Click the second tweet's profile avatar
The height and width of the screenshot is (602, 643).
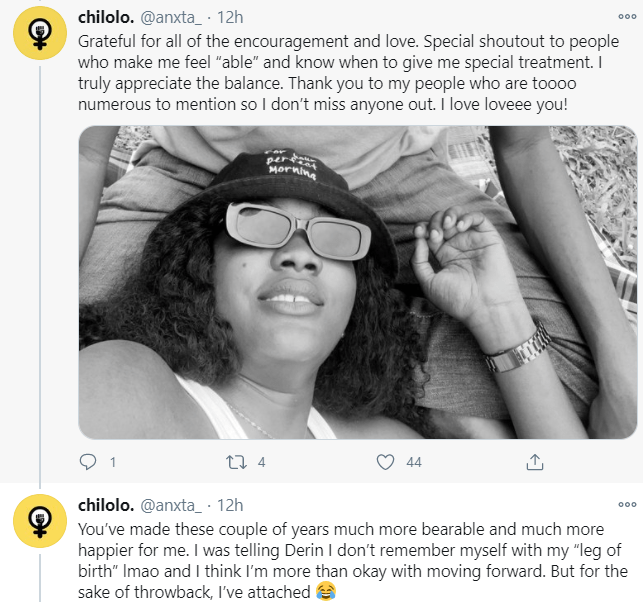click(x=40, y=526)
